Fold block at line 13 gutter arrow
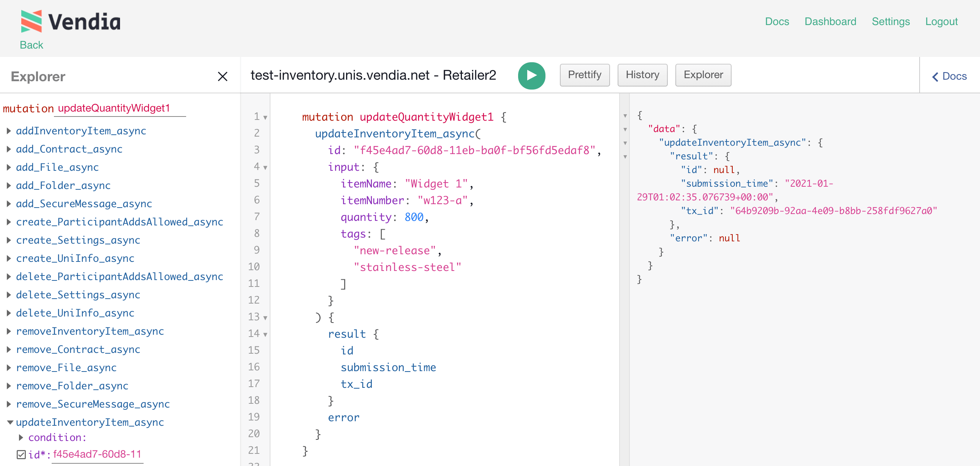 (x=266, y=318)
